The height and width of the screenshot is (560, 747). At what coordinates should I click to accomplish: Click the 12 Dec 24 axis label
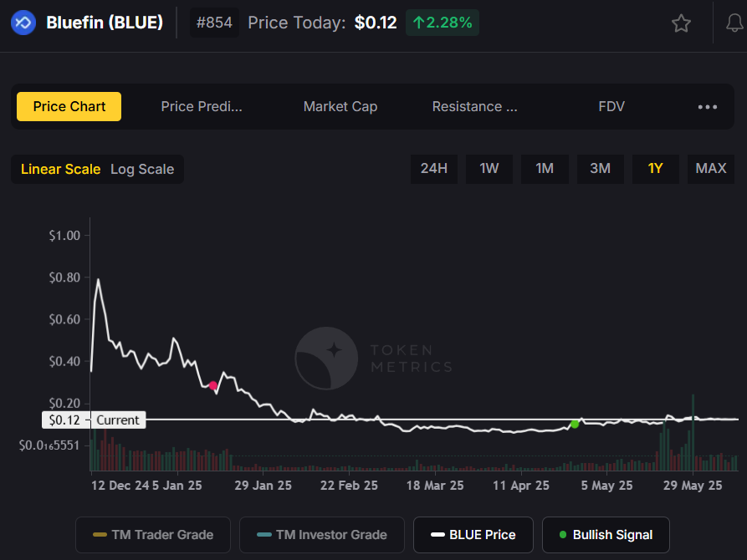pyautogui.click(x=120, y=486)
